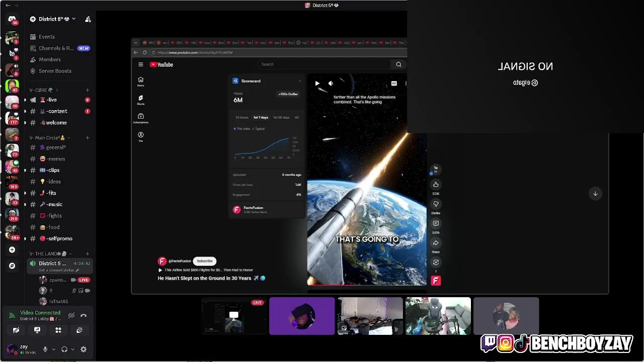Click YouTube Search field

(324, 64)
